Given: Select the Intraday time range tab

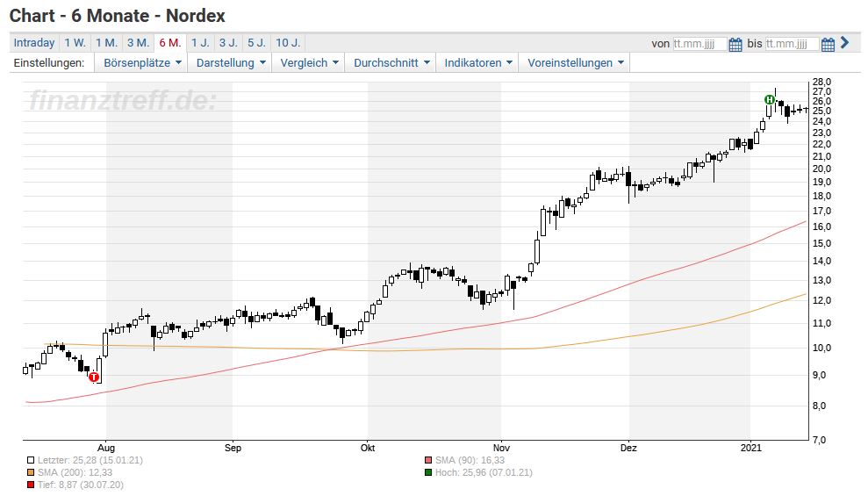Looking at the screenshot, I should (x=33, y=43).
